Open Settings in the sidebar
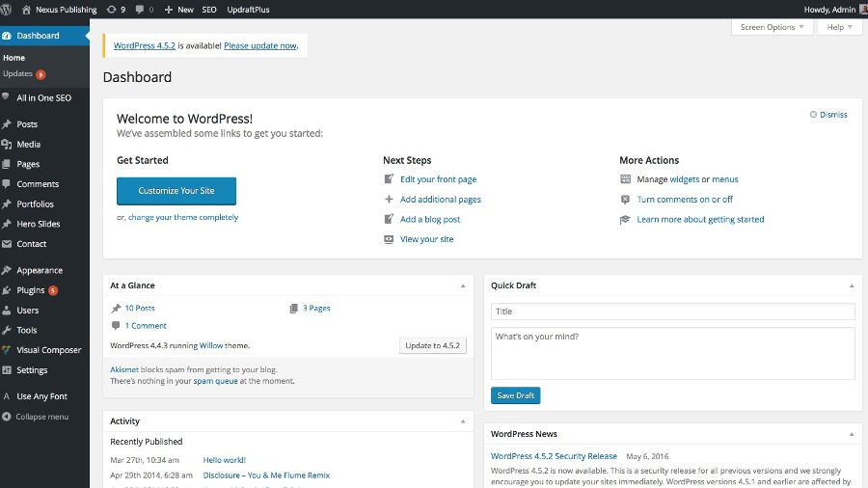 [31, 370]
